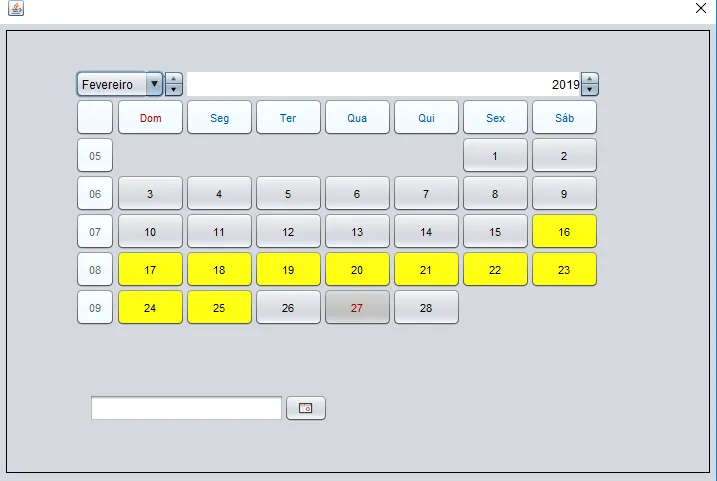Screen dimensions: 717x481
Task: Click the Qua weekday header
Action: pyautogui.click(x=357, y=118)
